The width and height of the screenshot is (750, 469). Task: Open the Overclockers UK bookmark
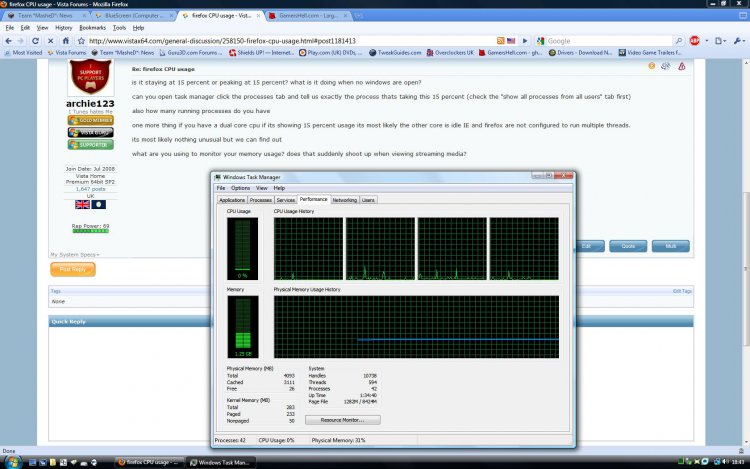tap(450, 53)
